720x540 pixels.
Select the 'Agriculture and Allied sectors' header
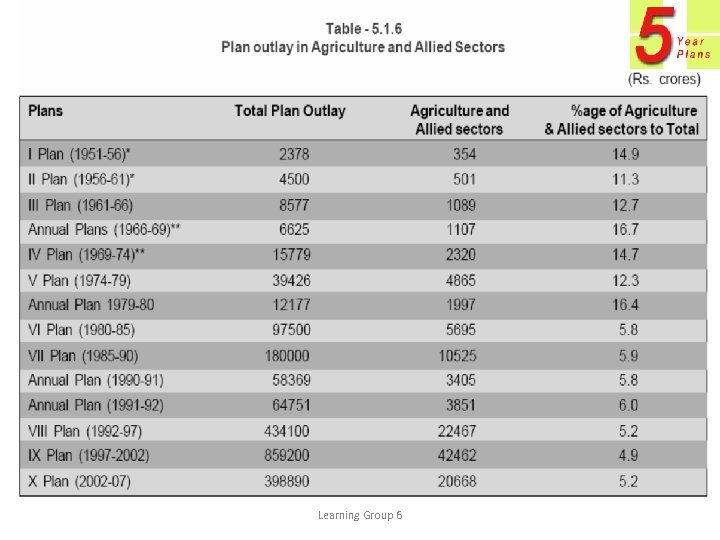[x=459, y=119]
